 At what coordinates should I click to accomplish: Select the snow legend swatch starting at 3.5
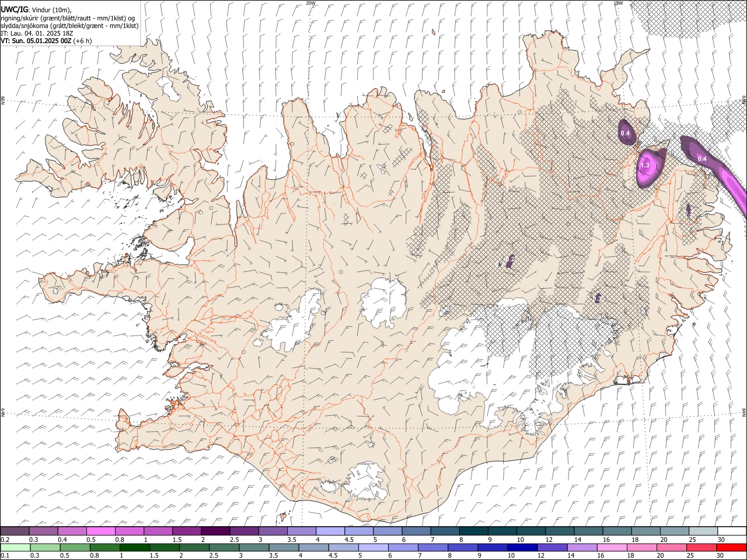pos(301,531)
